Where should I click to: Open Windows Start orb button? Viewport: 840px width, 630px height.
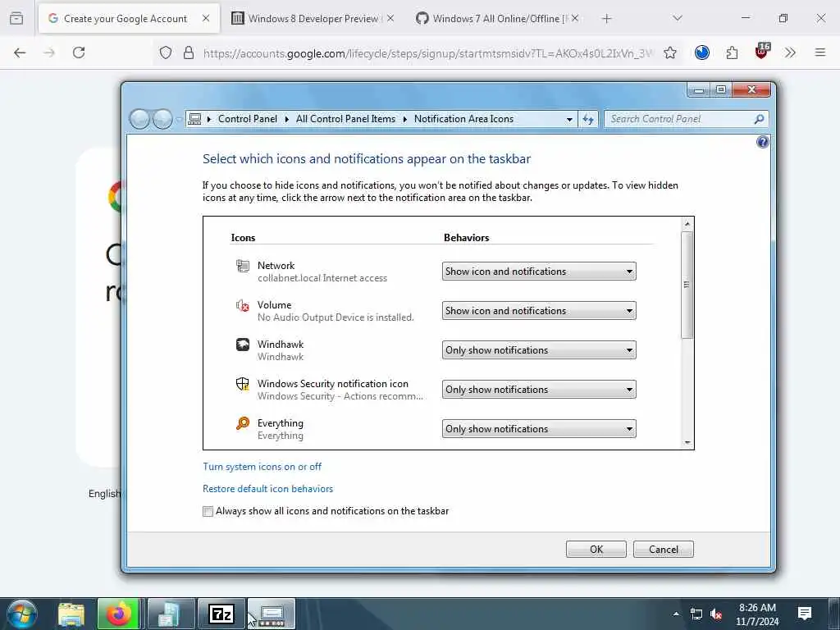point(22,614)
